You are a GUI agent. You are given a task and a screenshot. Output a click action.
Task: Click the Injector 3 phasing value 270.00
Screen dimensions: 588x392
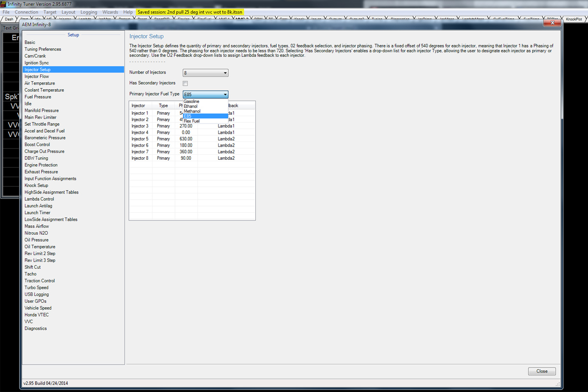pyautogui.click(x=186, y=126)
